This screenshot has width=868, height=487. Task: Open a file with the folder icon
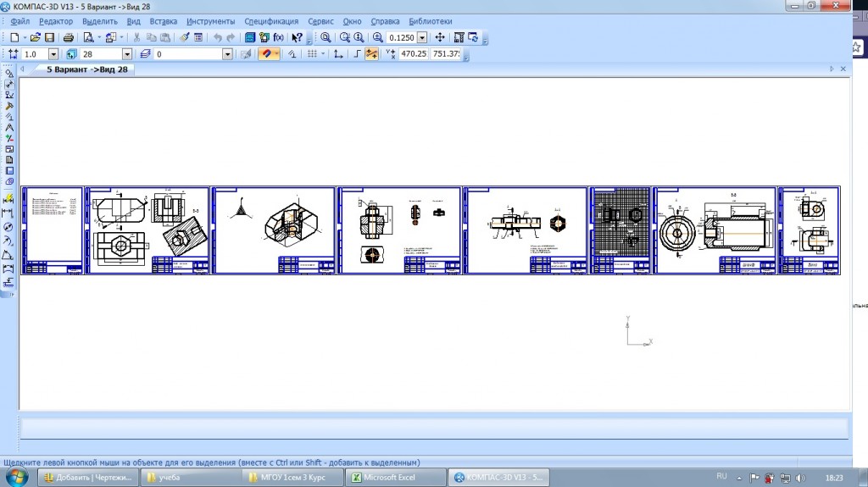point(36,37)
